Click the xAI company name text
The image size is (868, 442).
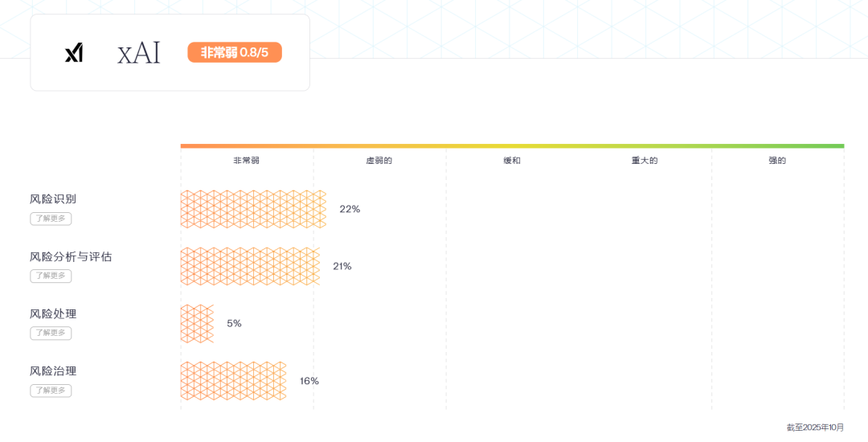point(139,53)
